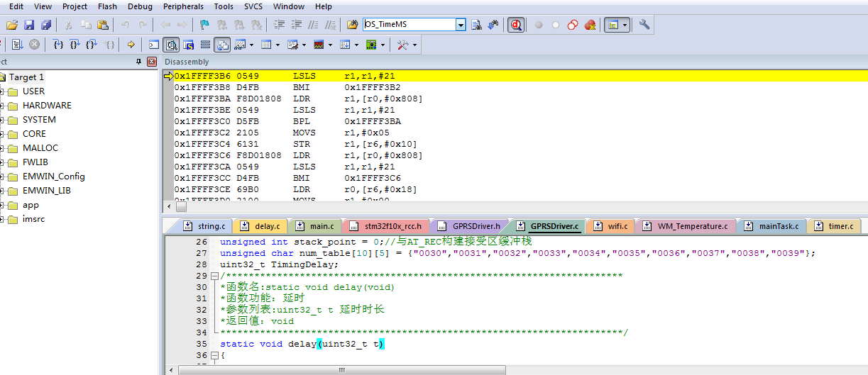Close the project panel with red X
This screenshot has width=868, height=375.
tap(152, 62)
